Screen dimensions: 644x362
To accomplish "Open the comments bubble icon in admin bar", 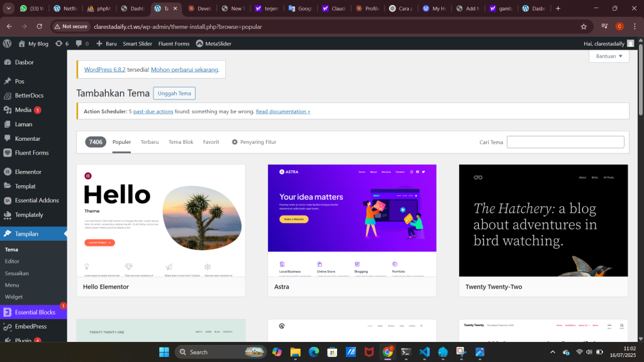I will point(79,43).
